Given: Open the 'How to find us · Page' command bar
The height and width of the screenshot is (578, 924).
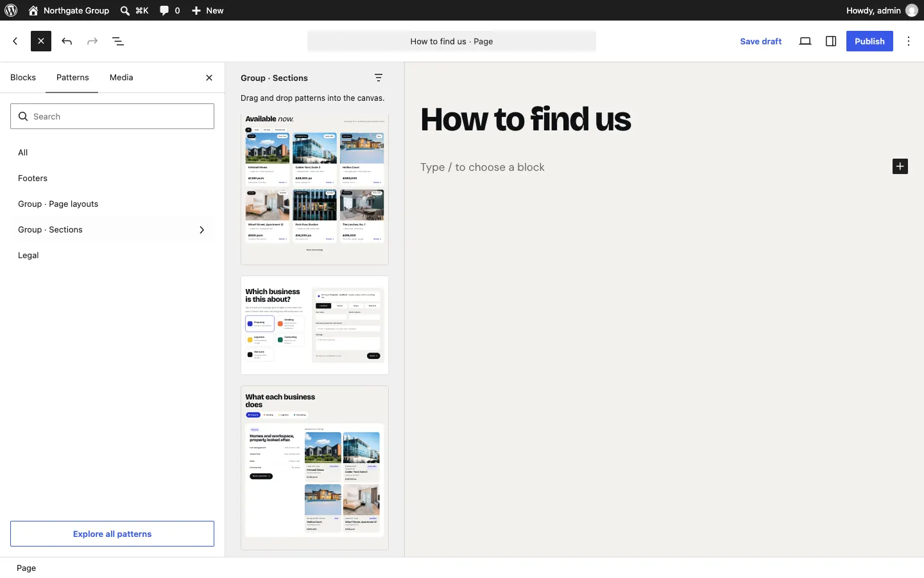Looking at the screenshot, I should coord(452,41).
